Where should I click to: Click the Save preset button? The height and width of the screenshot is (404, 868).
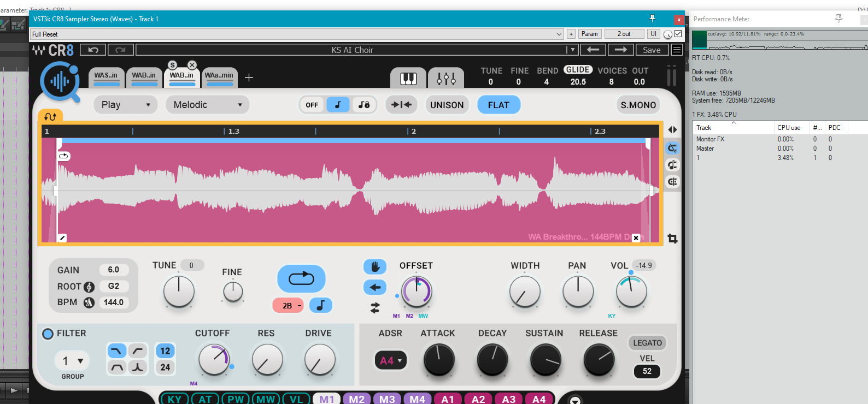(652, 50)
